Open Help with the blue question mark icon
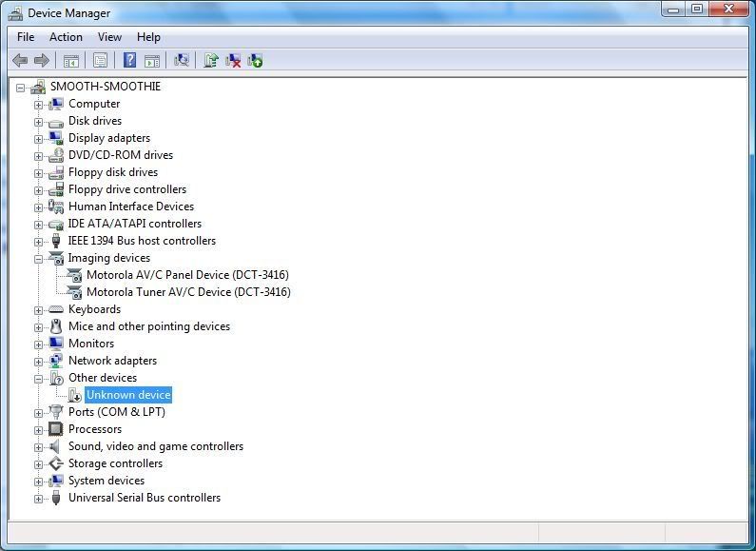The image size is (756, 551). pyautogui.click(x=129, y=60)
